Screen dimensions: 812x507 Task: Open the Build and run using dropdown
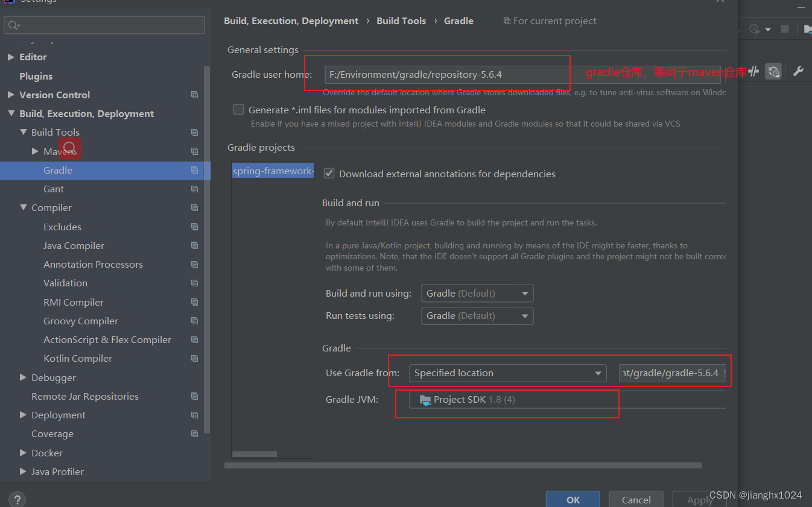[x=477, y=294]
